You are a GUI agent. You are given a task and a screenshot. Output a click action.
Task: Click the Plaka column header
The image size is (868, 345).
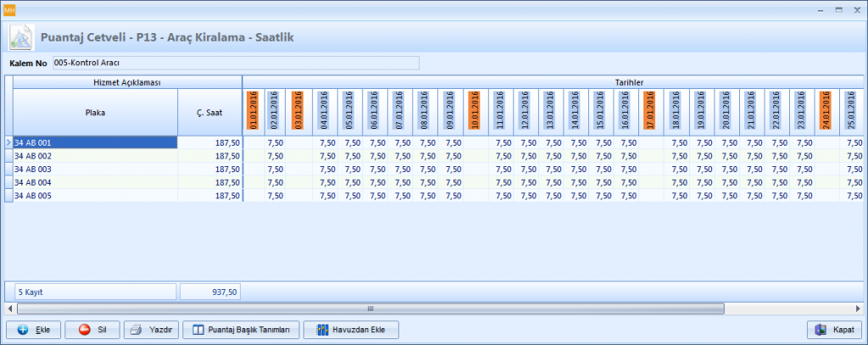pos(95,111)
